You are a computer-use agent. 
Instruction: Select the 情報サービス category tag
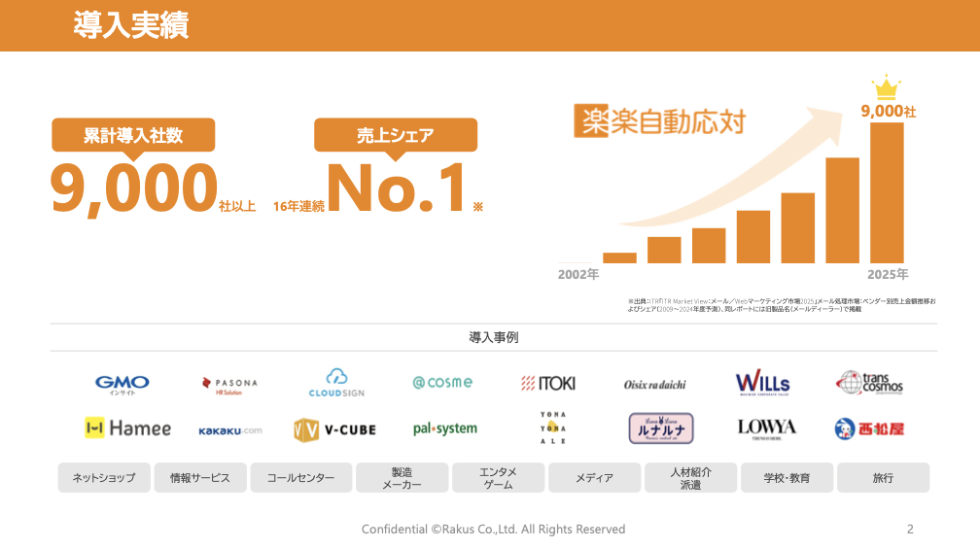pos(200,477)
